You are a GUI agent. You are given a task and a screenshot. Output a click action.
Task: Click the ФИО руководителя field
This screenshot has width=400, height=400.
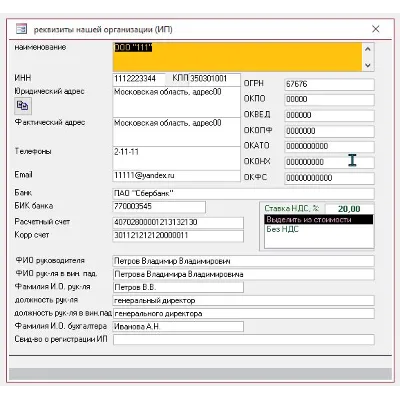point(244,261)
